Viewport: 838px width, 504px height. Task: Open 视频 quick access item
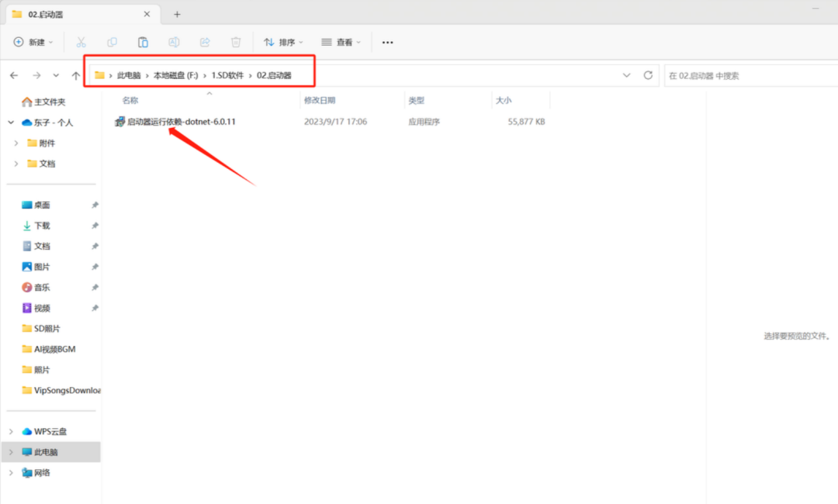[x=42, y=308]
